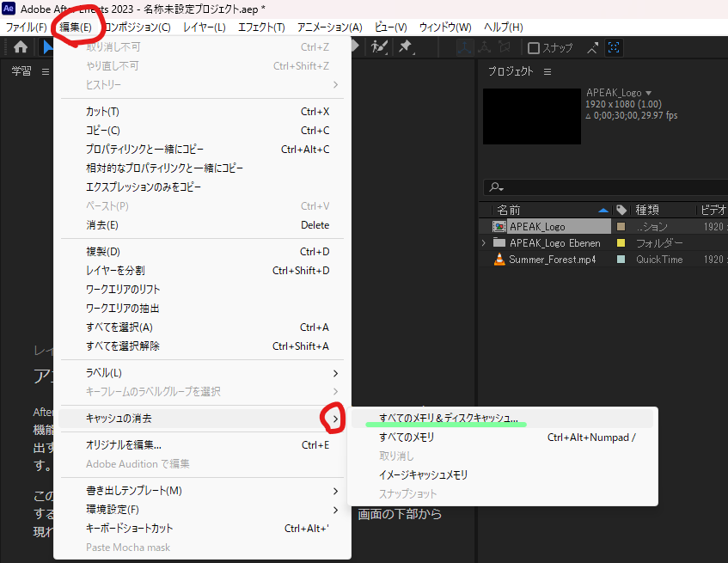Choose すべてのメモリ in cache submenu

click(502, 438)
